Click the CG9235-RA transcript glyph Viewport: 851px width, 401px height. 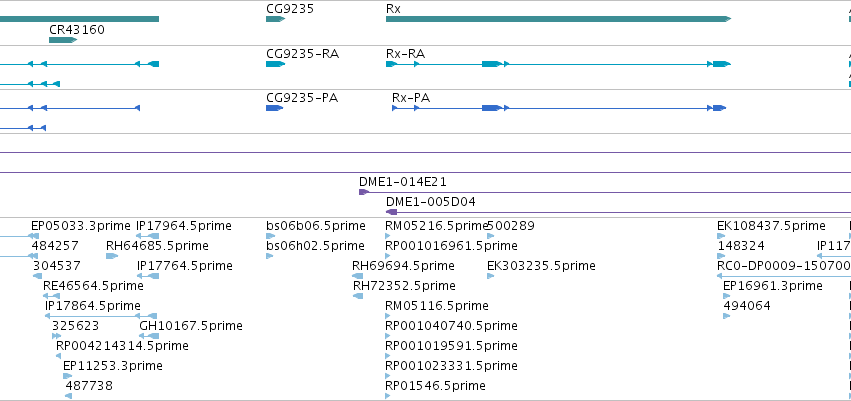(275, 64)
